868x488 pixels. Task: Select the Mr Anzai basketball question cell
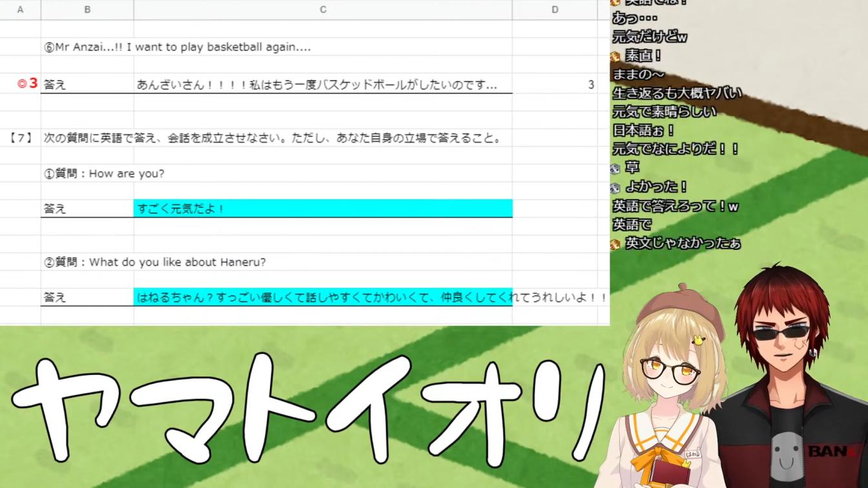click(x=178, y=47)
